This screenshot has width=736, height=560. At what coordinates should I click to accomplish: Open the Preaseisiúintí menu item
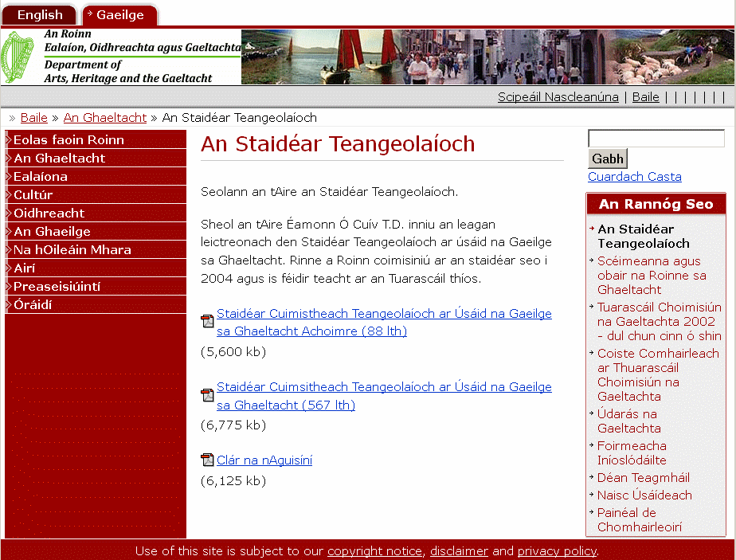(57, 287)
